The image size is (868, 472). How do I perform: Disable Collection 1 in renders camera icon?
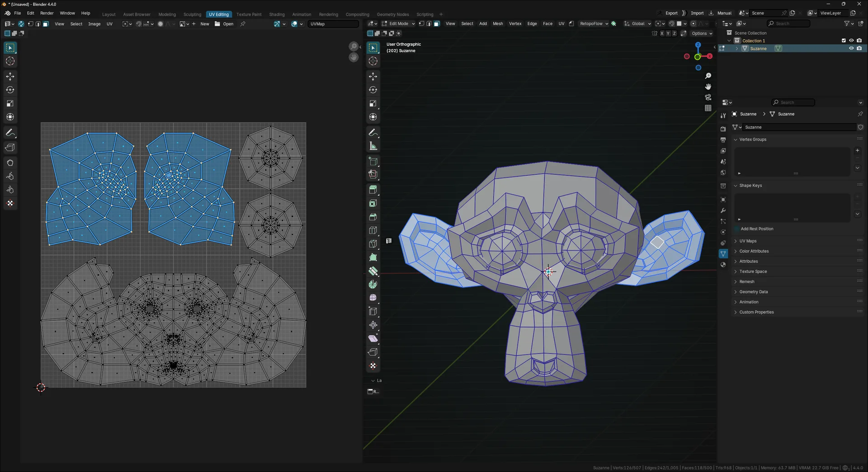pos(859,41)
